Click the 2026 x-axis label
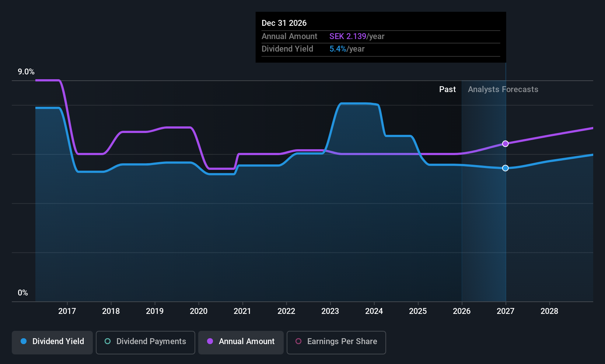The width and height of the screenshot is (605, 364). coord(462,311)
